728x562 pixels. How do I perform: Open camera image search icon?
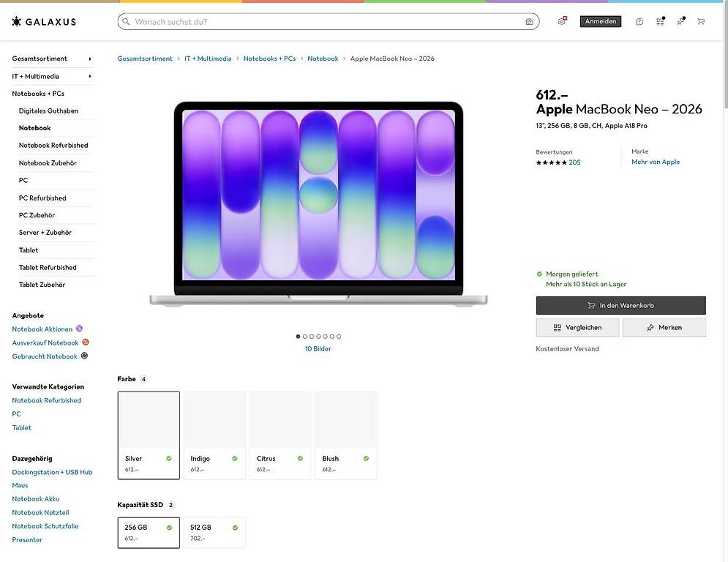[529, 21]
